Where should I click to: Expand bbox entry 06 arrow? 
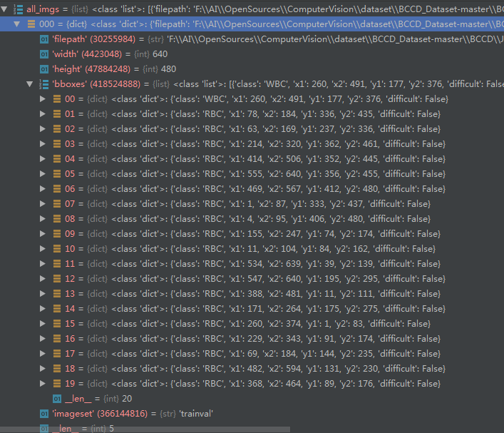43,189
